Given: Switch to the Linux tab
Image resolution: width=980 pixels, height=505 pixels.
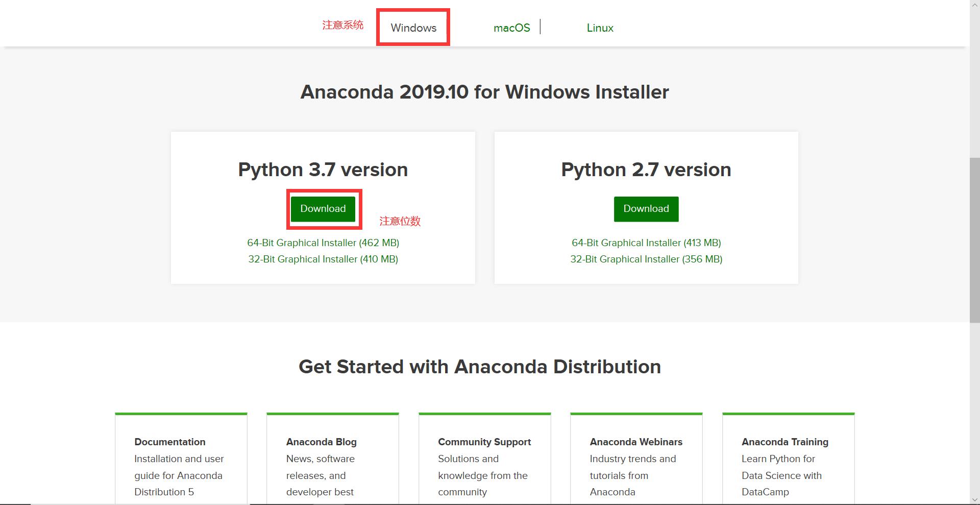Looking at the screenshot, I should point(600,28).
